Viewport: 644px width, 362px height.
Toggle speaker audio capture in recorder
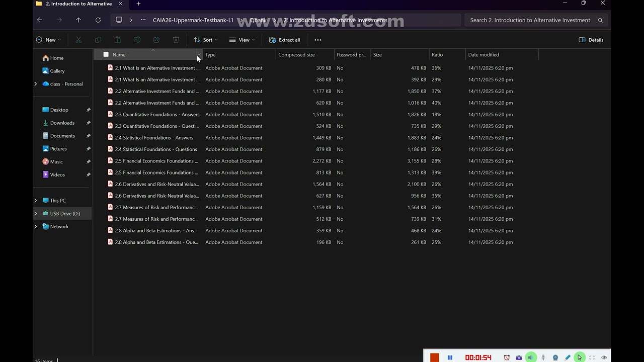point(531,357)
